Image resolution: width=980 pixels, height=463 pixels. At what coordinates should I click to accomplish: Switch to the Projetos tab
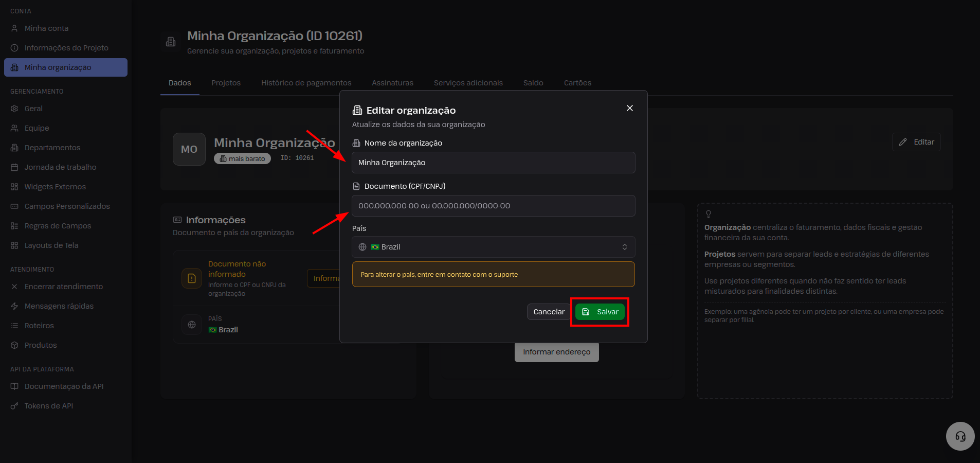(226, 83)
